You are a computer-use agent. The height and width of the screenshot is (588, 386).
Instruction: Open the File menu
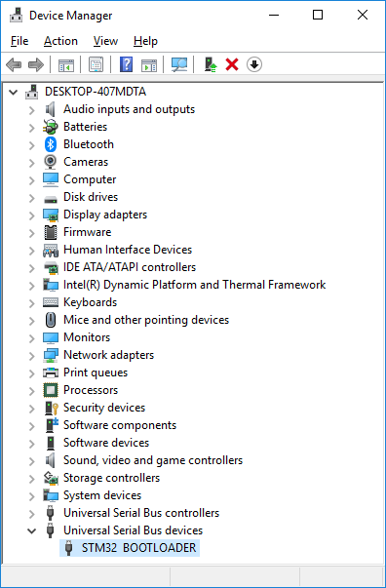click(x=19, y=41)
